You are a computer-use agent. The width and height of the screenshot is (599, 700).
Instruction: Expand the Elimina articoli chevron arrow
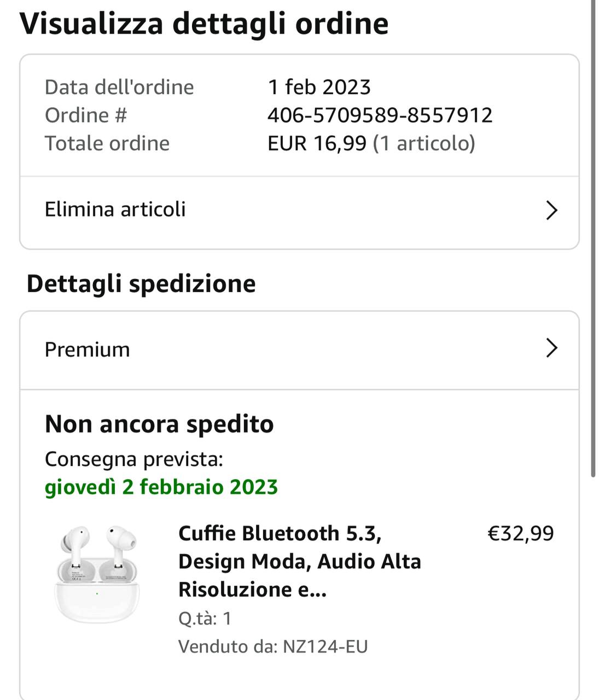coord(551,210)
